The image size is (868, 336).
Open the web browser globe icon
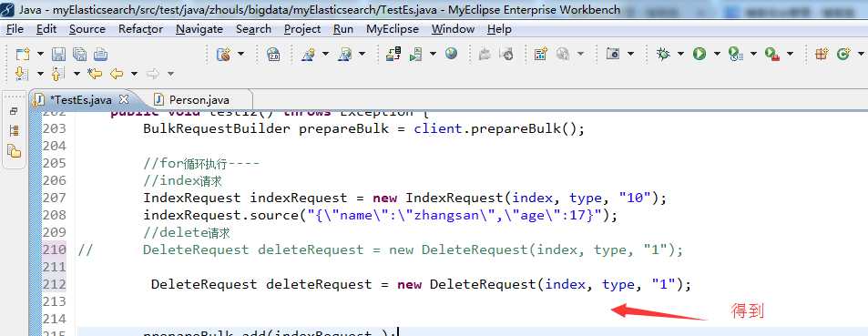click(451, 54)
